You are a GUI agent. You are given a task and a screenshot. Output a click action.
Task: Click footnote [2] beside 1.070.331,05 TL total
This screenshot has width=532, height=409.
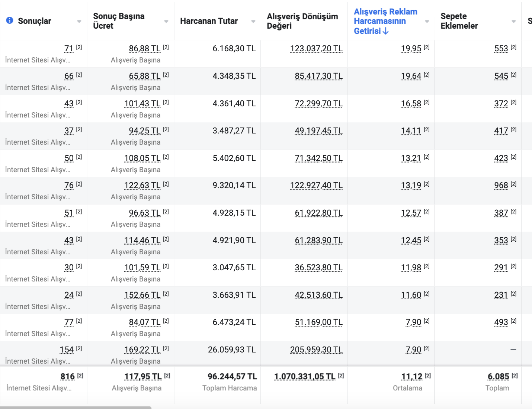point(341,376)
